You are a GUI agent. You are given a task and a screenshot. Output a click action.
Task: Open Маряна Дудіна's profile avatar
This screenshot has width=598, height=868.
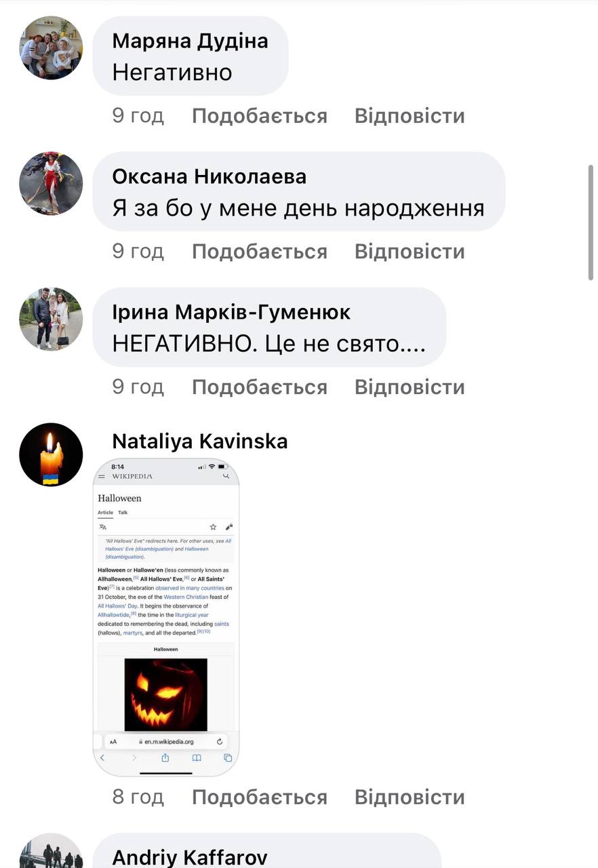pos(51,47)
